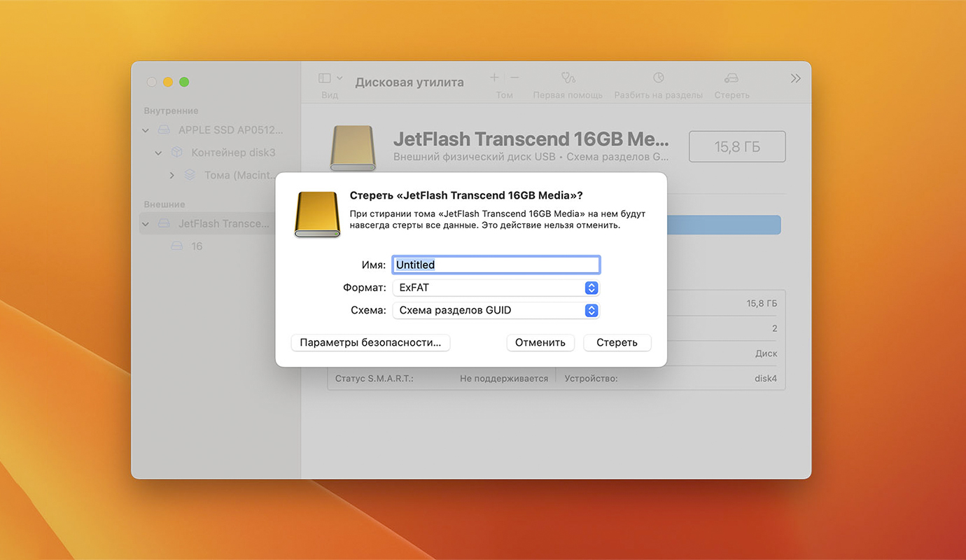Click the Тома layers icon in sidebar

coord(190,175)
